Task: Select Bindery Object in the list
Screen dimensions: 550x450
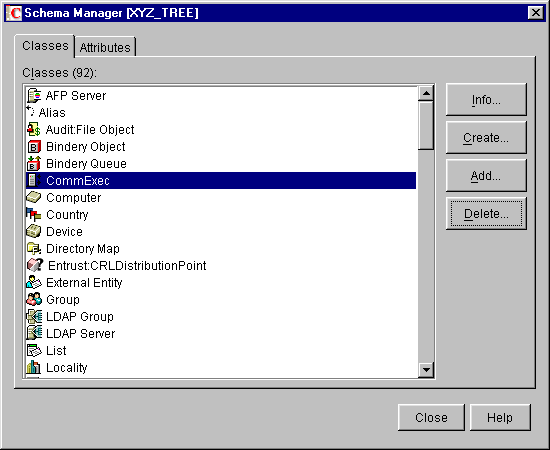Action: (x=221, y=146)
